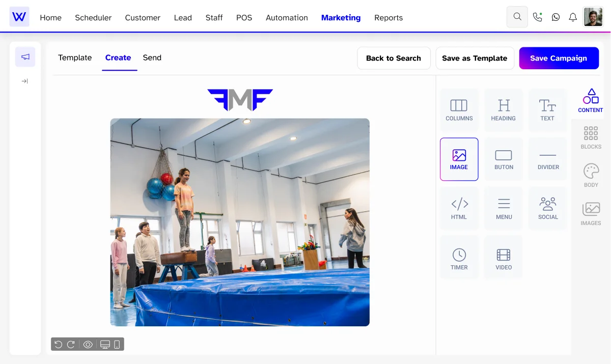Select the Columns content block

click(x=459, y=110)
